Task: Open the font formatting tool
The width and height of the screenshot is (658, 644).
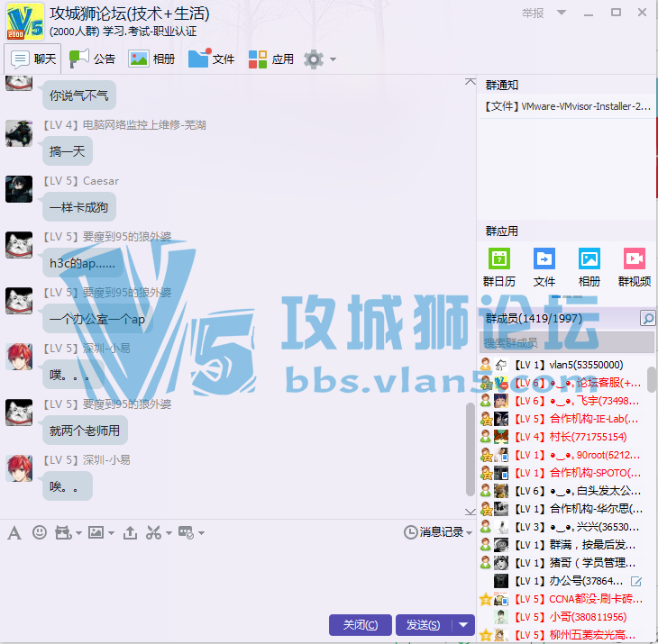Action: tap(14, 533)
